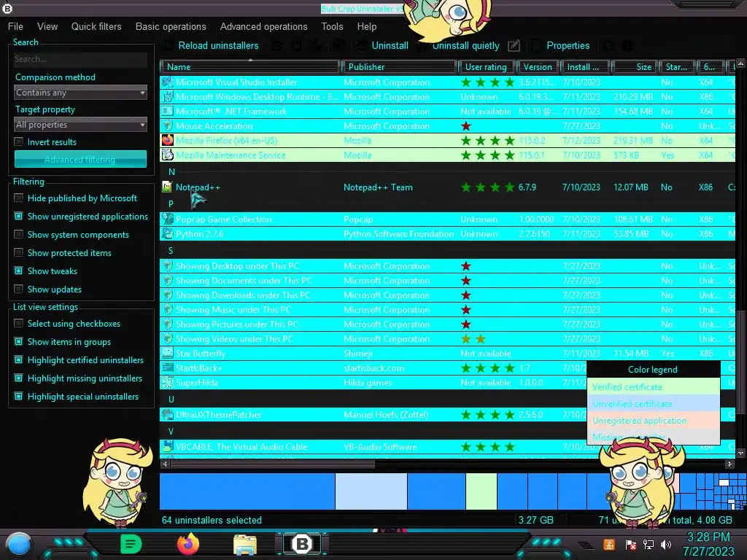Image resolution: width=747 pixels, height=560 pixels.
Task: Enable Show system components
Action: click(x=18, y=234)
